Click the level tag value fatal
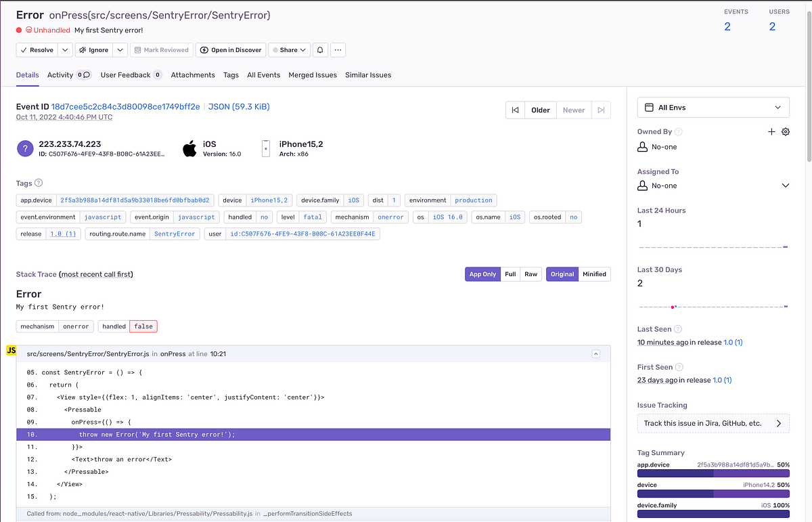This screenshot has width=812, height=522. (313, 217)
